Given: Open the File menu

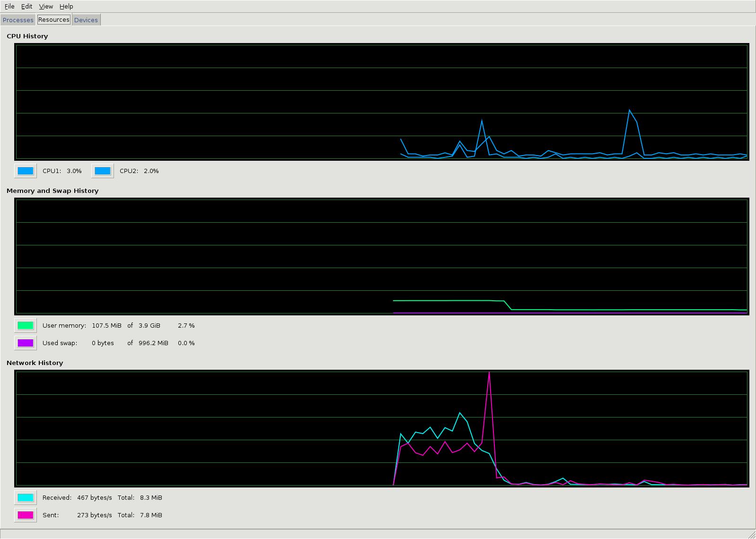Looking at the screenshot, I should pyautogui.click(x=9, y=6).
